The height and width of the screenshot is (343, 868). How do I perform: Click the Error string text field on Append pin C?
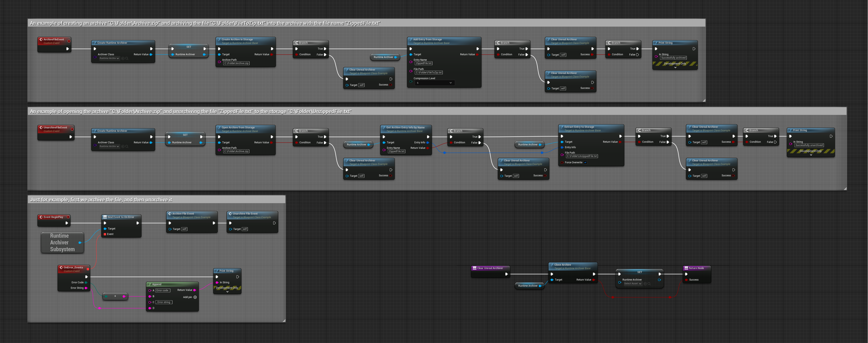164,302
